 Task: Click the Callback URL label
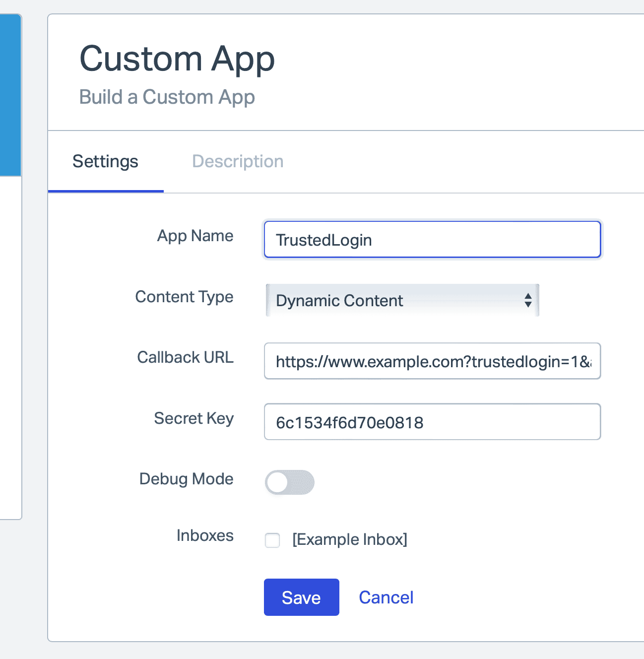click(x=186, y=357)
